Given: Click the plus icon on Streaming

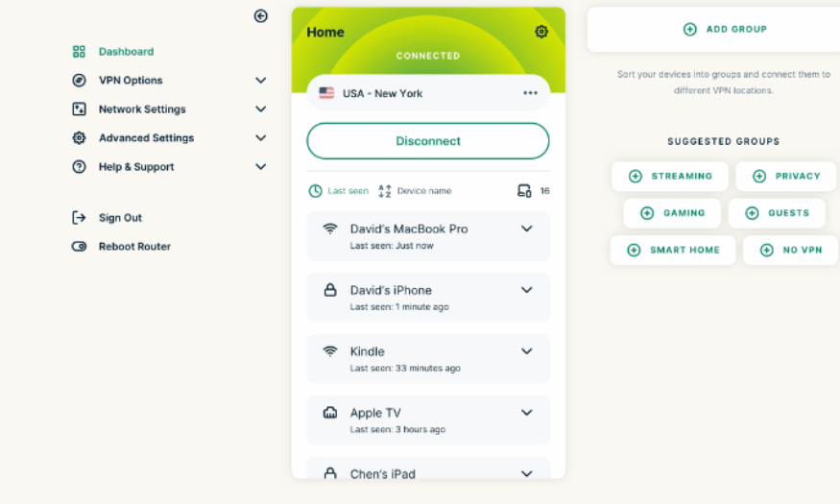Looking at the screenshot, I should click(x=636, y=177).
